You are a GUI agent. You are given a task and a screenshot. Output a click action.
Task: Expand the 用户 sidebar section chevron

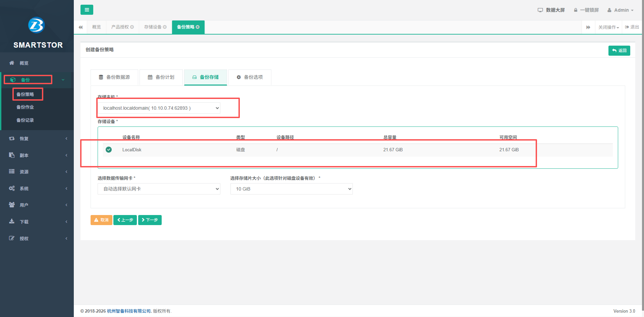pyautogui.click(x=66, y=205)
